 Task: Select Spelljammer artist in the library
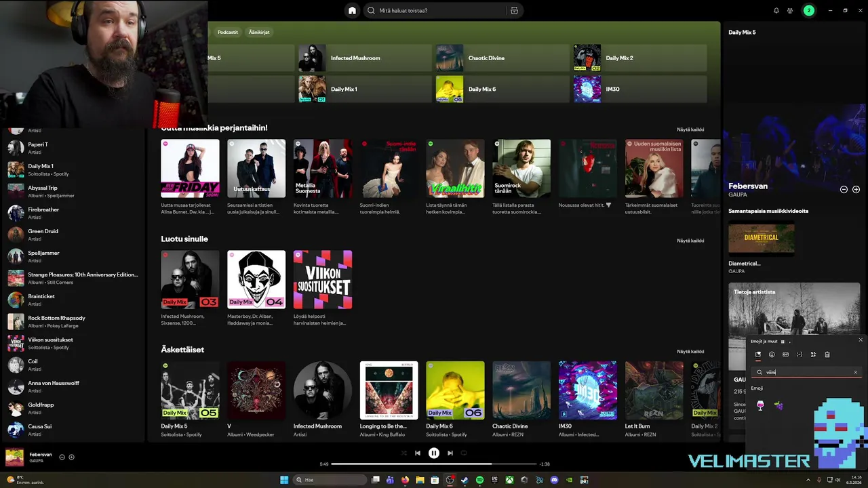coord(75,256)
